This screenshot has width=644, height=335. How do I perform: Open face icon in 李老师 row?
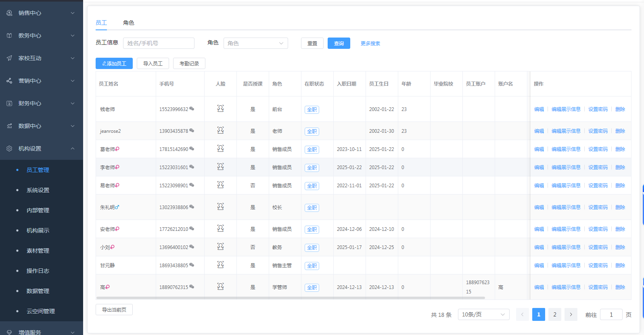220,167
